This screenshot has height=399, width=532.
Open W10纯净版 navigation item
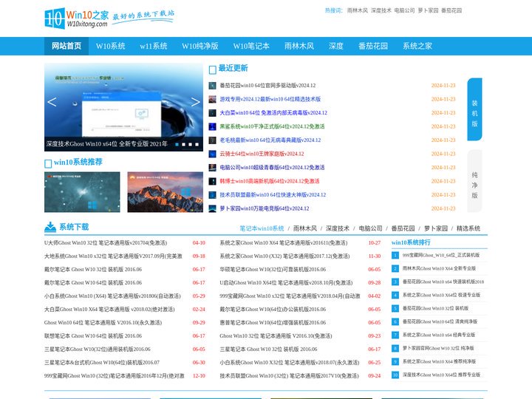click(x=199, y=46)
